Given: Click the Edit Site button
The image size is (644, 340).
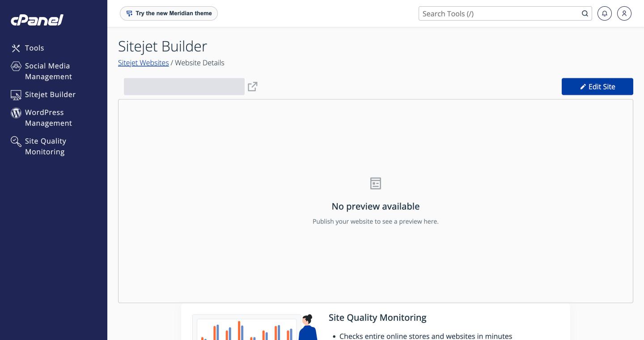Looking at the screenshot, I should pyautogui.click(x=597, y=87).
